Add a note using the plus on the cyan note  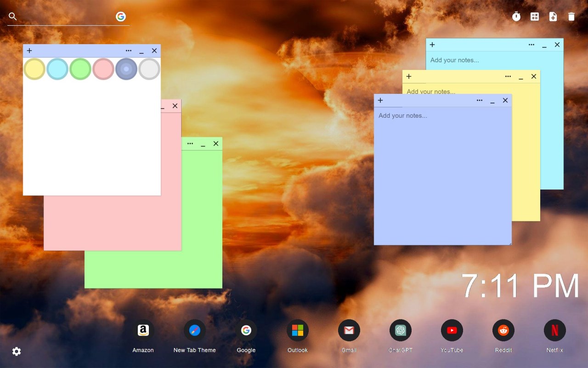click(432, 45)
